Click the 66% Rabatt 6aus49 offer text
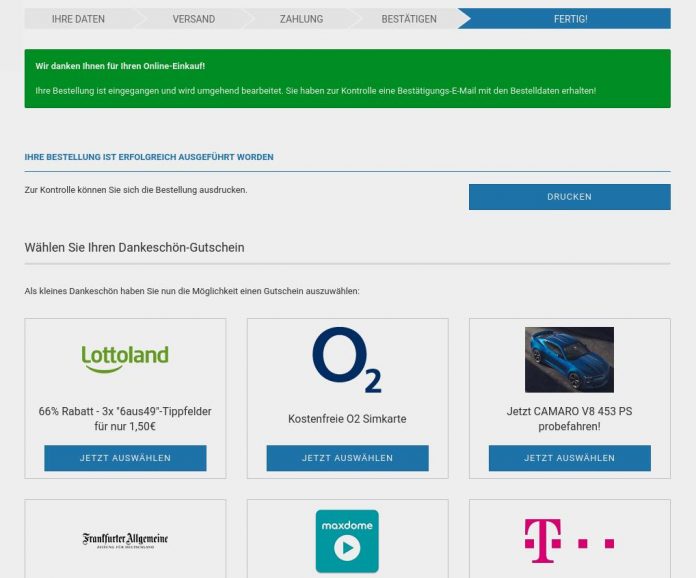The image size is (696, 578). [125, 419]
